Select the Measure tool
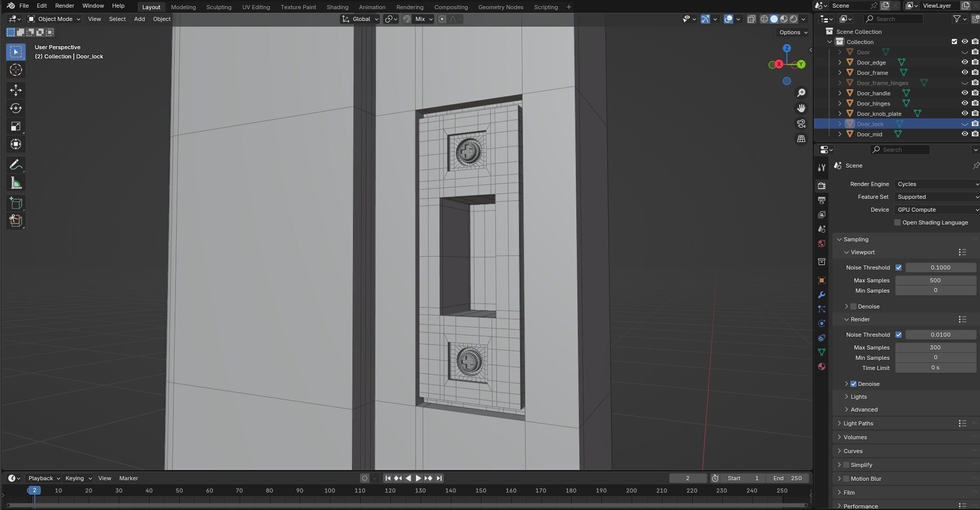The width and height of the screenshot is (980, 510). [16, 183]
